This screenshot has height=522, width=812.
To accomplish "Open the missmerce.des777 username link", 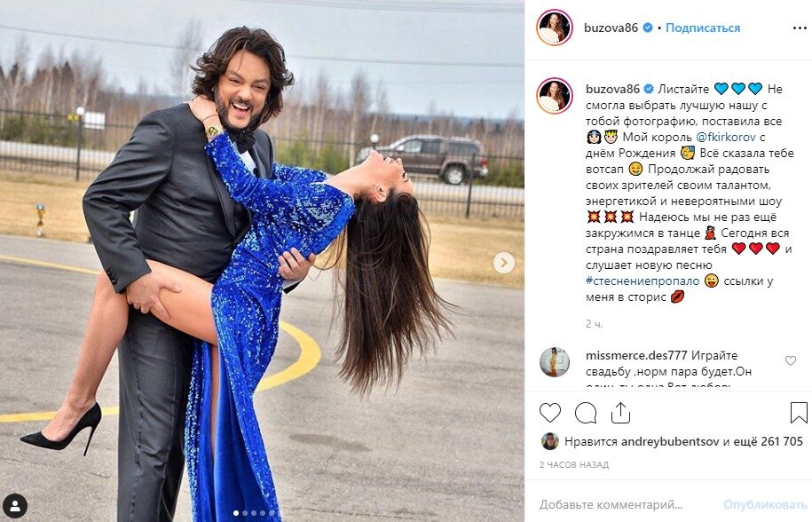I will 636,356.
